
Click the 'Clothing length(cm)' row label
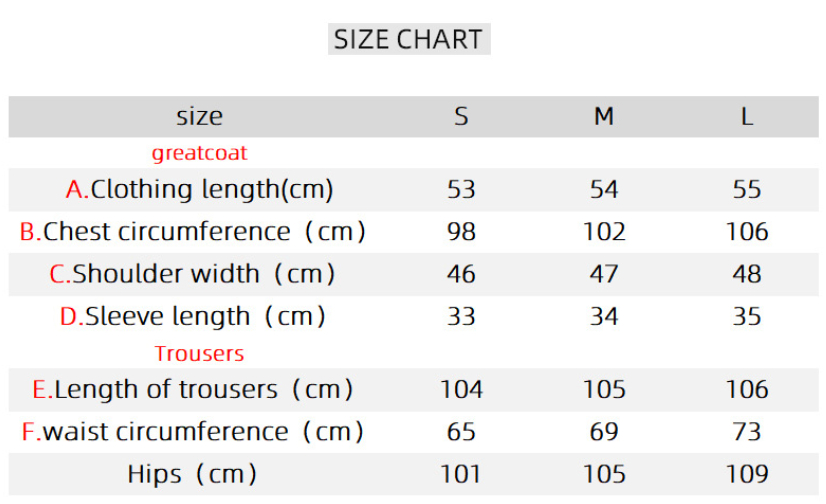click(199, 189)
